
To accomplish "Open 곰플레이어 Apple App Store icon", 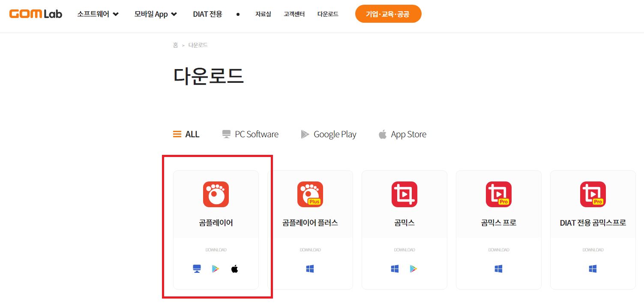I will point(234,269).
